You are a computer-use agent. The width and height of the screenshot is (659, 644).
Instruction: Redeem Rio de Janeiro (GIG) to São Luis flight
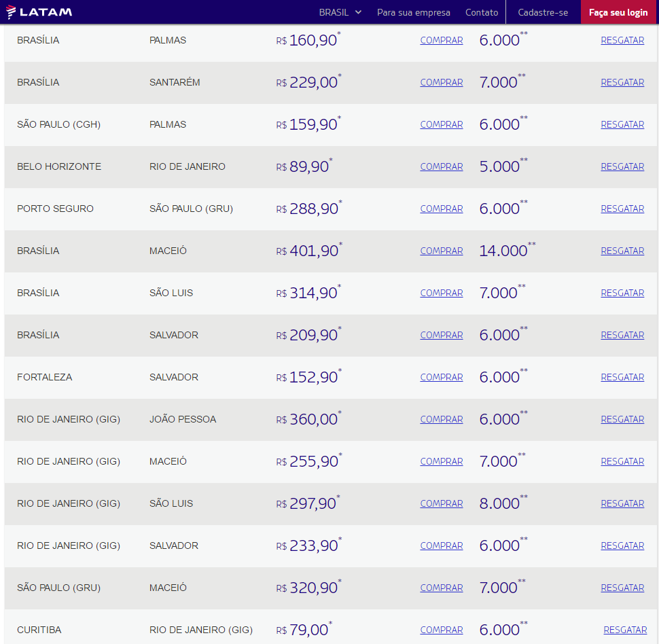(x=622, y=503)
